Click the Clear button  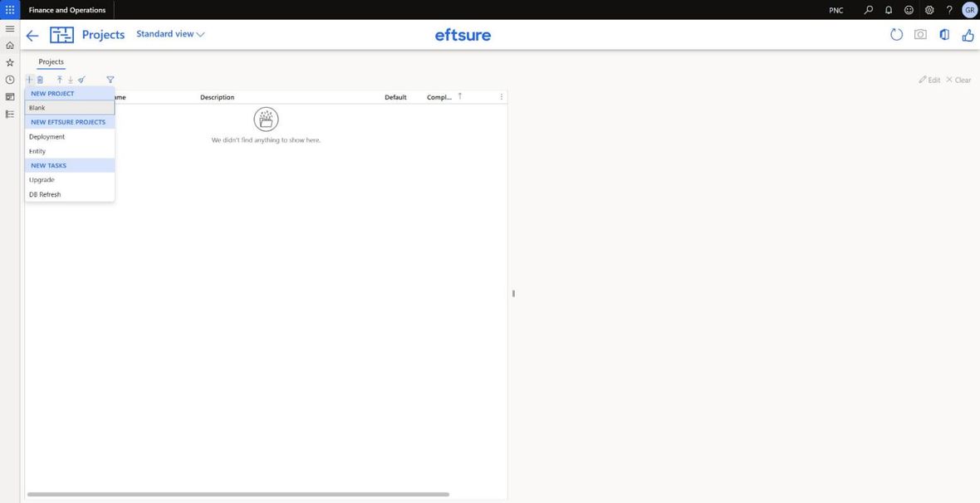pyautogui.click(x=958, y=80)
